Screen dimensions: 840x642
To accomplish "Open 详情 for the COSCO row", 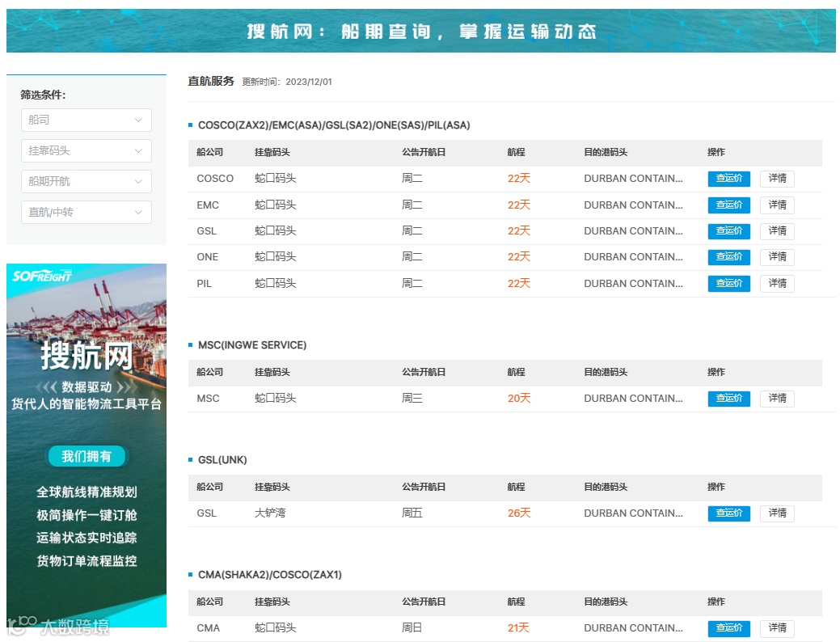I will pos(777,179).
